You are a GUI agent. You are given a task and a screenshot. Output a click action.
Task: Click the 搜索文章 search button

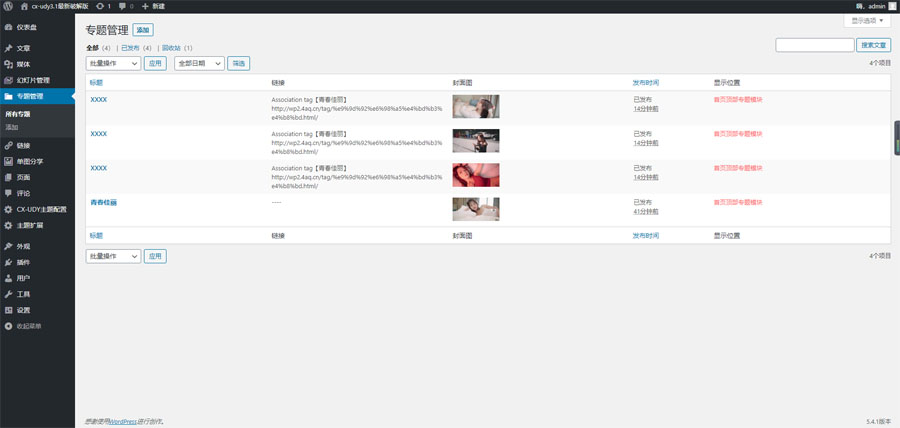(x=874, y=45)
